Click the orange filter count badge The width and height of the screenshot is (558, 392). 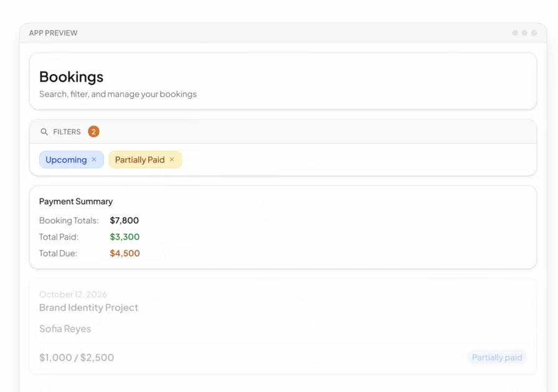coord(93,132)
